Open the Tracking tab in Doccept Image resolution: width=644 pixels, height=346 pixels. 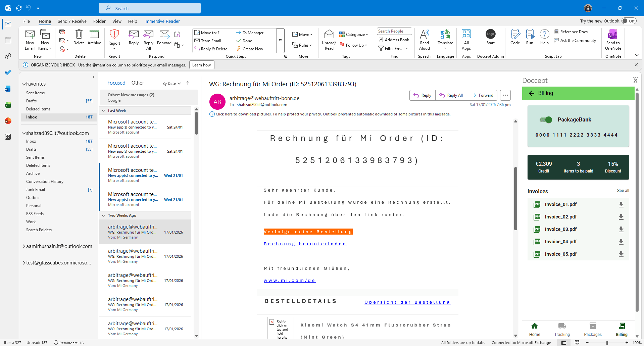tap(562, 330)
